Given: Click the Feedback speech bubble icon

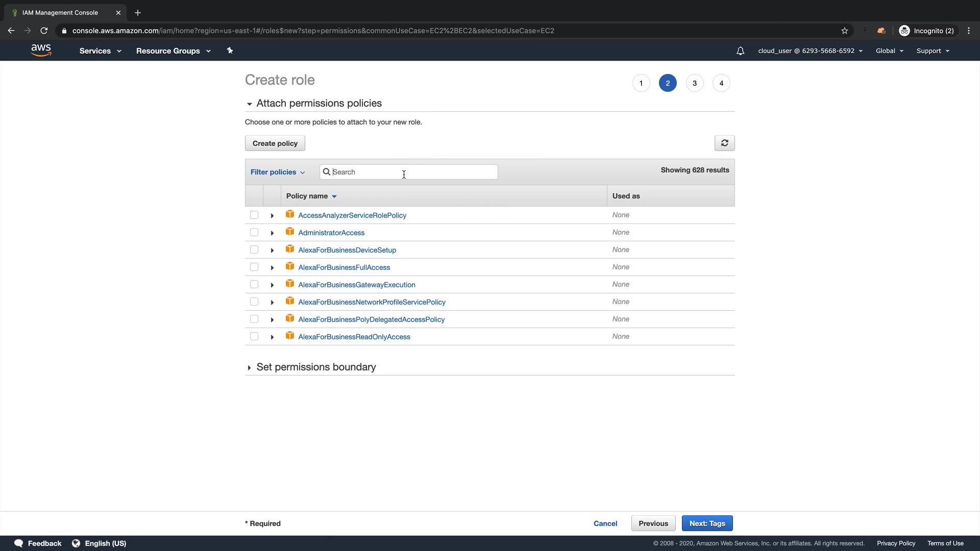Looking at the screenshot, I should click(x=19, y=543).
